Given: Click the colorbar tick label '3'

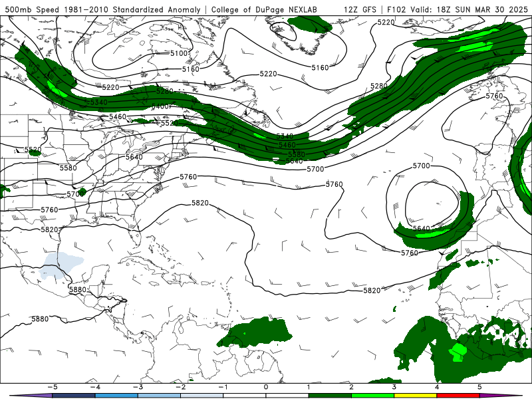Looking at the screenshot, I should (x=394, y=387).
